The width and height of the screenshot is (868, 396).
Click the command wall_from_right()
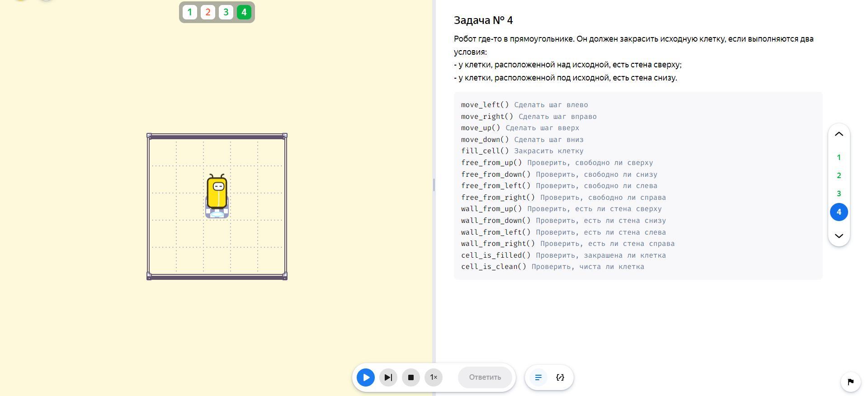498,244
